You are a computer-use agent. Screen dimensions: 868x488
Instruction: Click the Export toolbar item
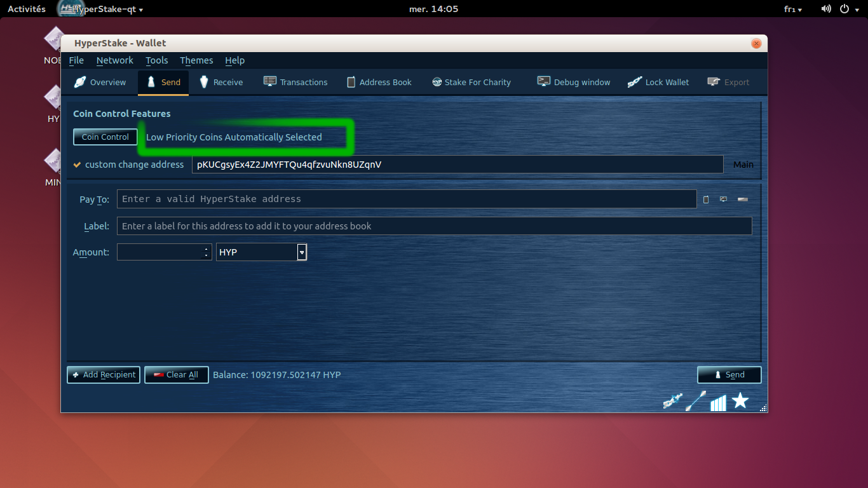point(728,83)
